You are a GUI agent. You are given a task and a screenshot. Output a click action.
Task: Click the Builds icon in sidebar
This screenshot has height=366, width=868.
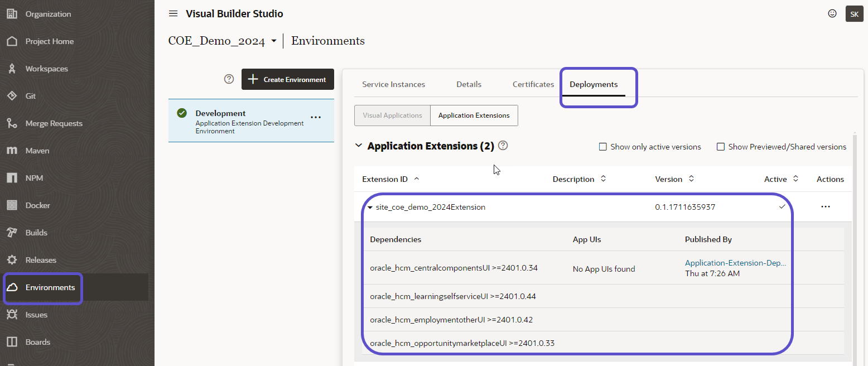[x=12, y=233]
